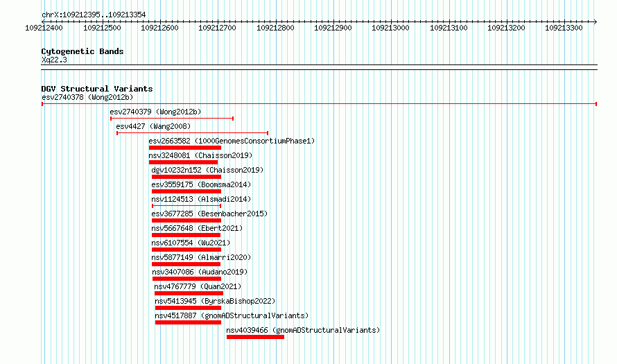Click the chrX:109212395..109213354 region label
The image size is (617, 364).
pyautogui.click(x=94, y=15)
